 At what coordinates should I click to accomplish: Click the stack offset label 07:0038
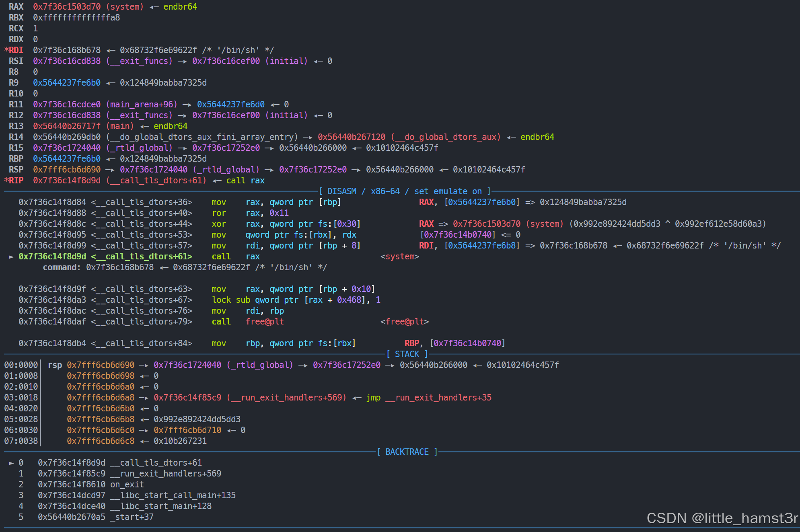tap(21, 441)
